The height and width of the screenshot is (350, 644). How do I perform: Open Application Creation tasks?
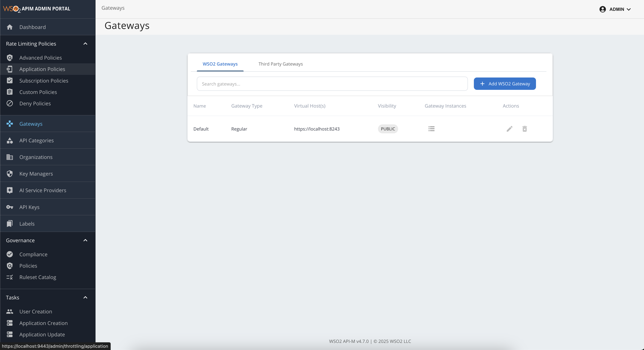(48, 323)
